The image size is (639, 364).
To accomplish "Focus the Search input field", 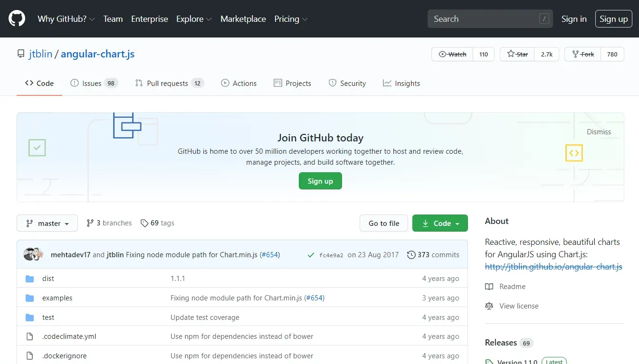I will [490, 19].
